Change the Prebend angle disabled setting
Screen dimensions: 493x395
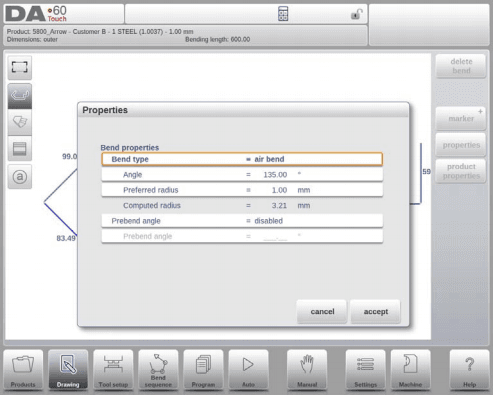(242, 221)
